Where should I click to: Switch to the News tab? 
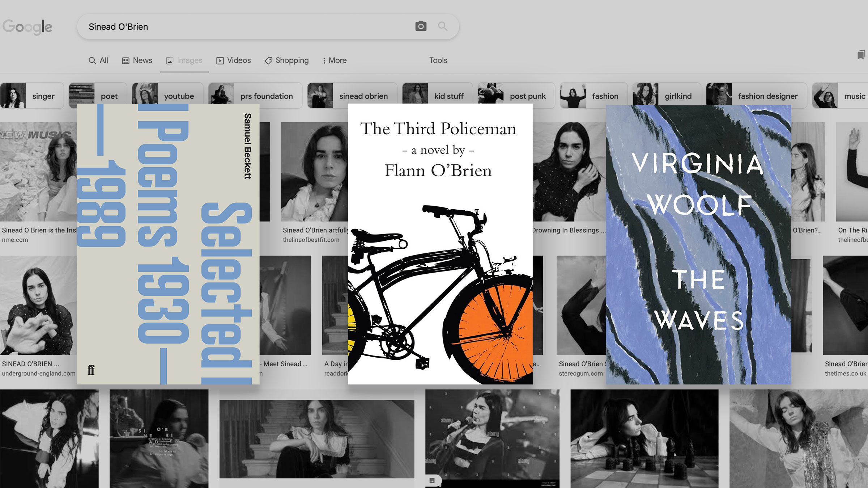pyautogui.click(x=137, y=60)
